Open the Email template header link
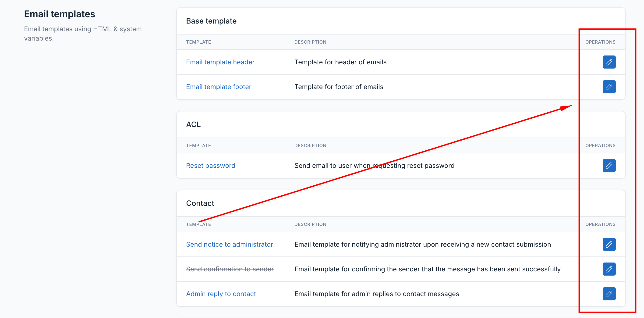644x318 pixels. (x=220, y=62)
